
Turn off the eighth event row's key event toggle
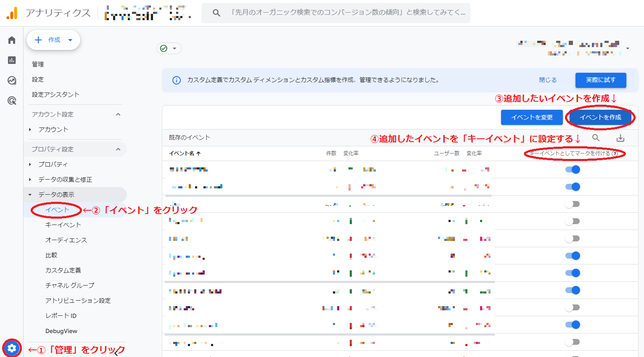point(573,290)
